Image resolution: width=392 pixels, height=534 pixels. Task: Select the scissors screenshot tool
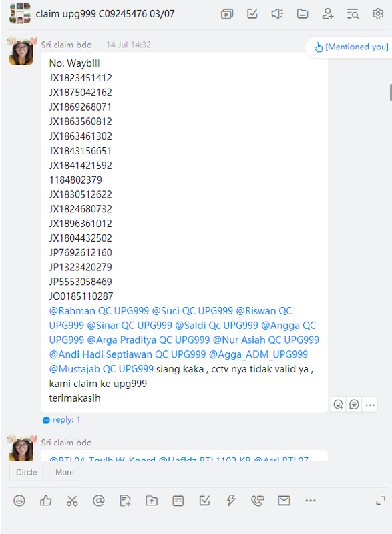(x=72, y=501)
